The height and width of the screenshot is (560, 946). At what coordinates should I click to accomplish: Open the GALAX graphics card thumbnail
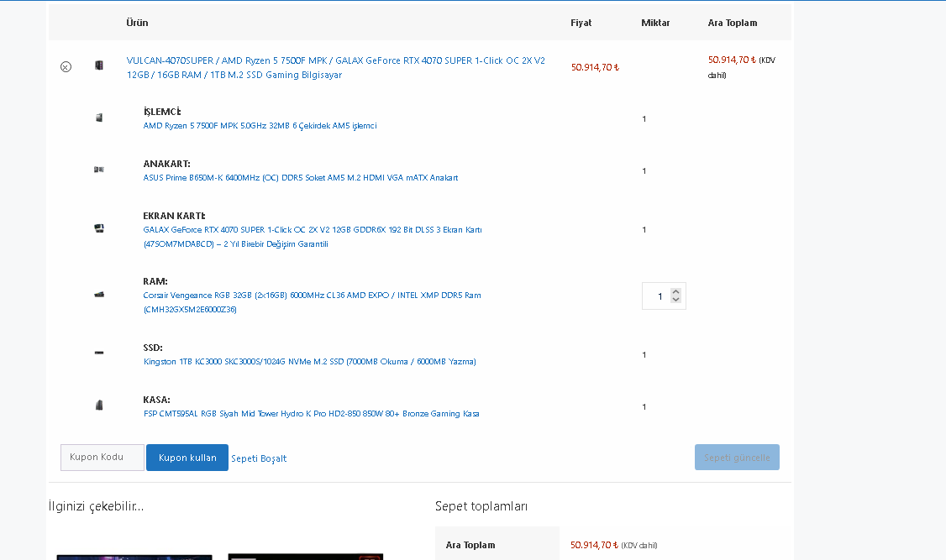coord(99,228)
